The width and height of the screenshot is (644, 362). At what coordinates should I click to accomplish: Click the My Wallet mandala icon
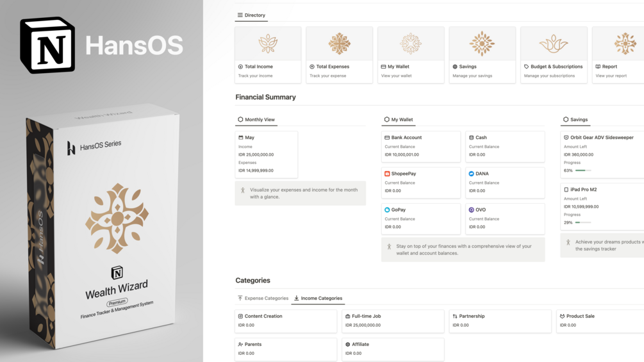(411, 44)
